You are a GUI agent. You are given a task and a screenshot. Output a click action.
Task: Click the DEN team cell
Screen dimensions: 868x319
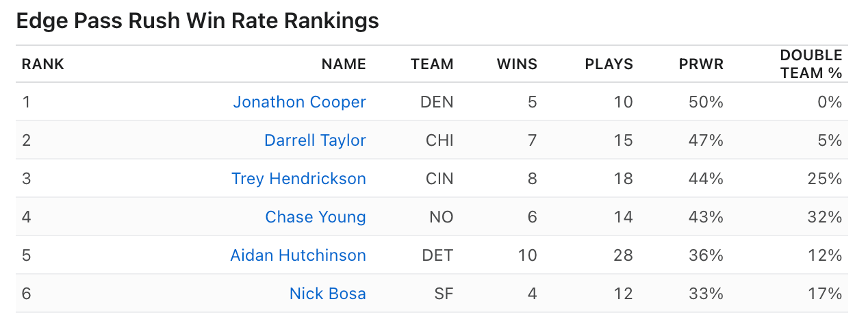click(437, 102)
